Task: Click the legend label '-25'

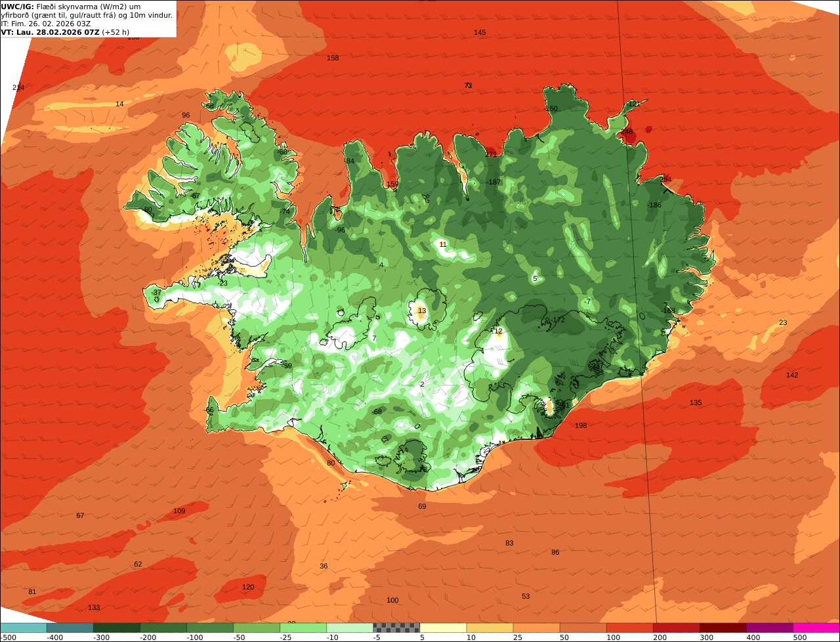Action: click(x=287, y=637)
